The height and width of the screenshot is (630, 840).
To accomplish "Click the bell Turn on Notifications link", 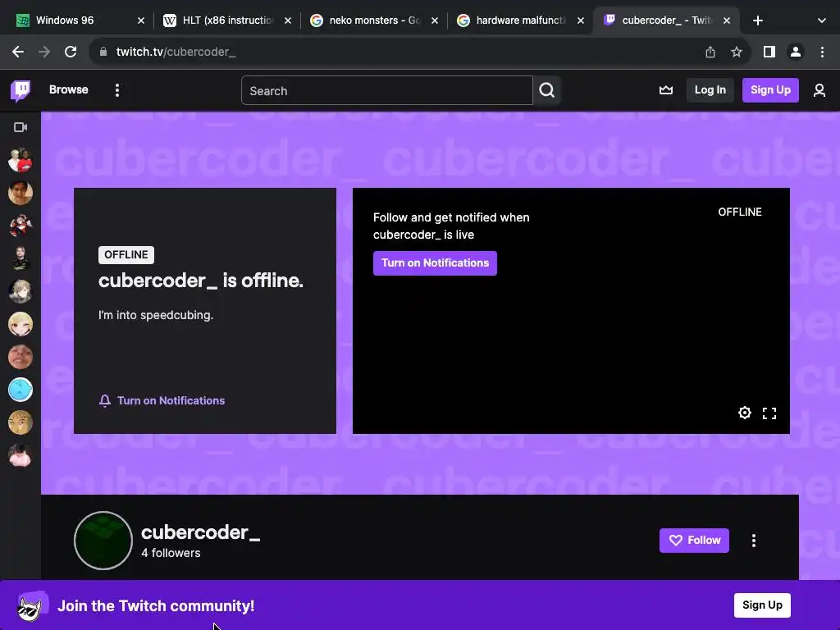I will [162, 400].
